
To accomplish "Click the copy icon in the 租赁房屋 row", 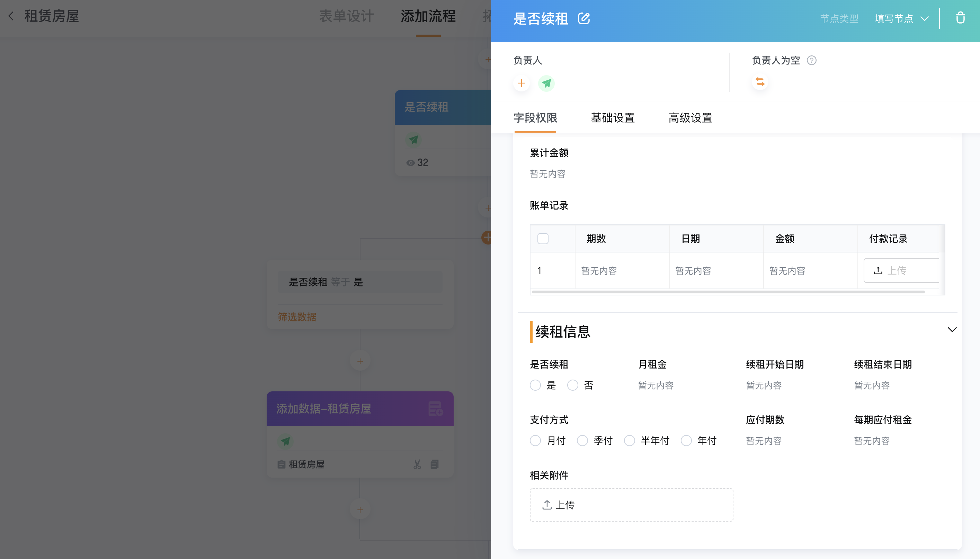I will [x=435, y=464].
